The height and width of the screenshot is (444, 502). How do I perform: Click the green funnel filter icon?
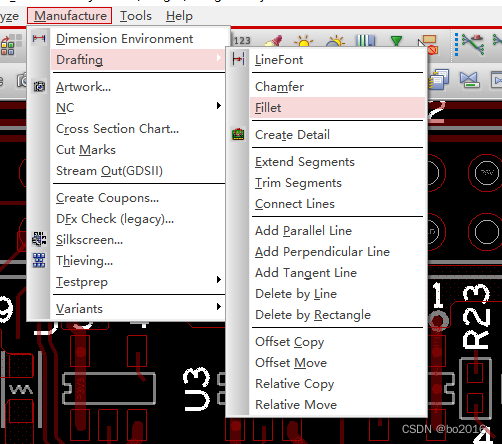pos(396,41)
